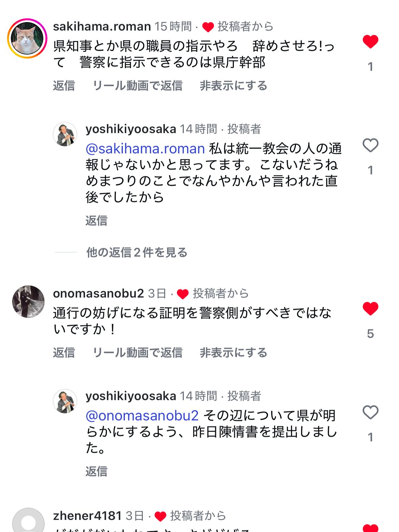Tap リール動画で返信 under onomasanobu2's comment

tap(137, 353)
